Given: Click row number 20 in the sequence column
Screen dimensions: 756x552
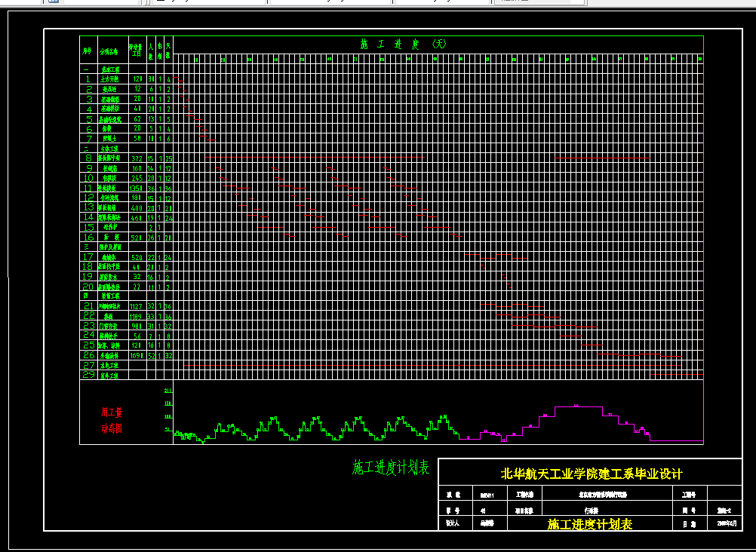Looking at the screenshot, I should (88, 287).
